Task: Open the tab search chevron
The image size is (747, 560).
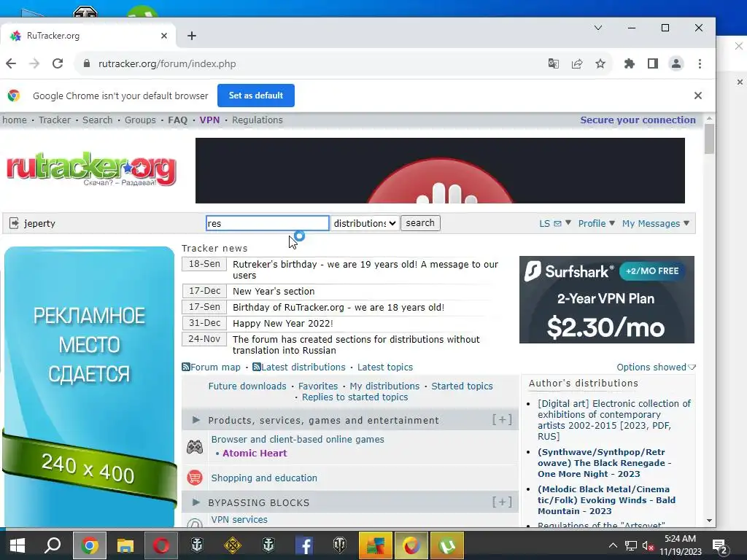Action: coord(598,28)
